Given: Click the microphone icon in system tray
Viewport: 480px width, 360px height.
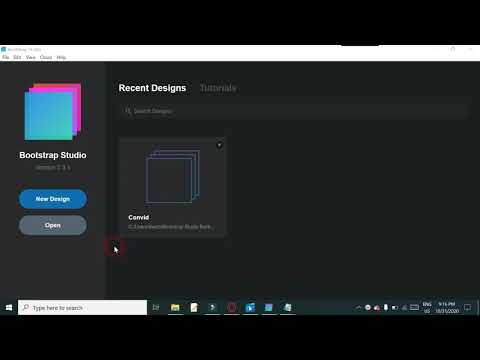Looking at the screenshot, I should click(x=386, y=307).
